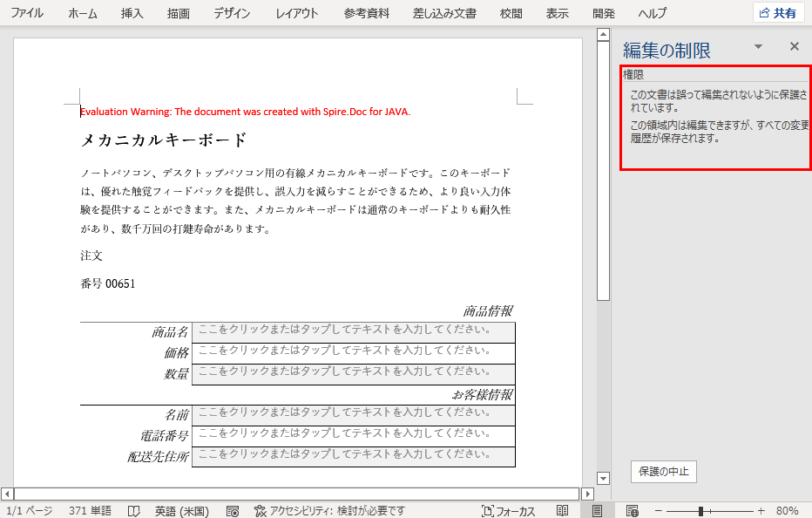Click the 商品名 text entry placeholder field

coord(353,332)
